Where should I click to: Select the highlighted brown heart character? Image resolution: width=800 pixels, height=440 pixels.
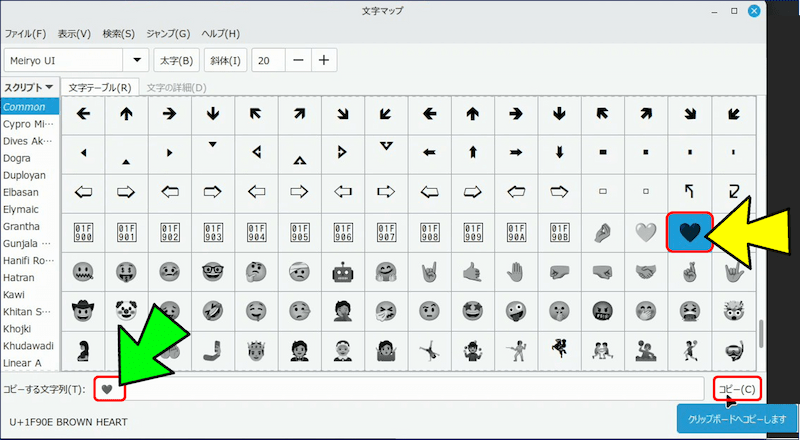tap(689, 232)
